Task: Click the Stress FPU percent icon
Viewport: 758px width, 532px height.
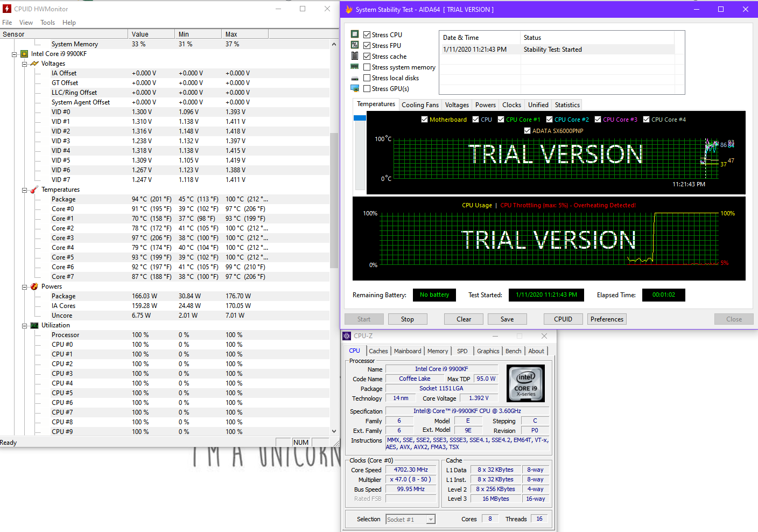Action: click(x=355, y=45)
